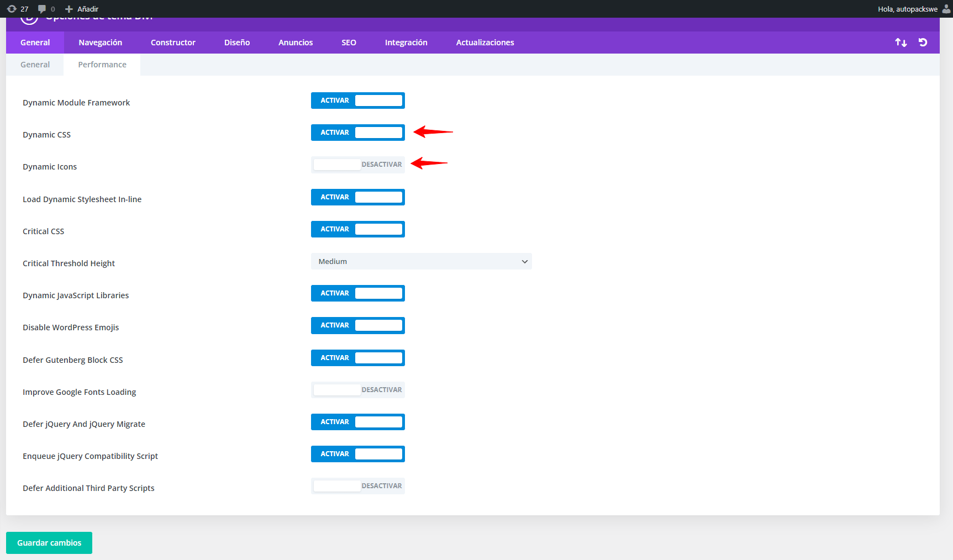Toggle Enqueue jQuery Compatibility Script switch
The width and height of the screenshot is (953, 560).
(358, 454)
